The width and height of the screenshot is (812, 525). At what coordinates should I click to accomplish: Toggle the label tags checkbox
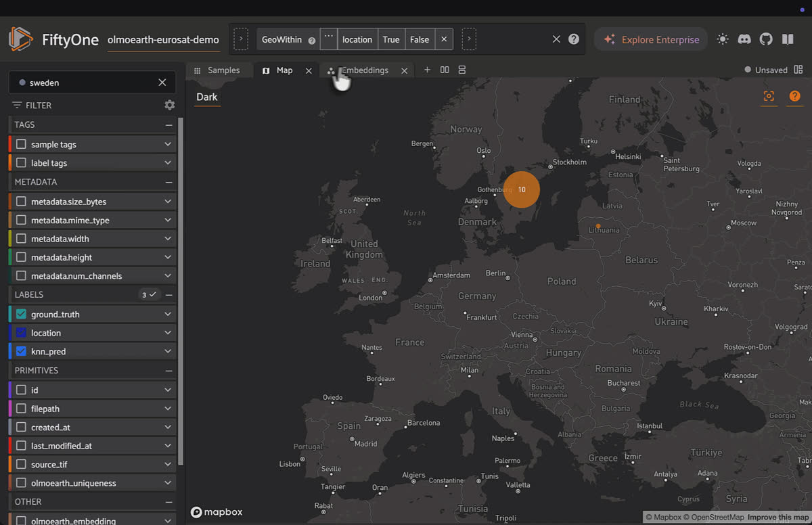(21, 163)
